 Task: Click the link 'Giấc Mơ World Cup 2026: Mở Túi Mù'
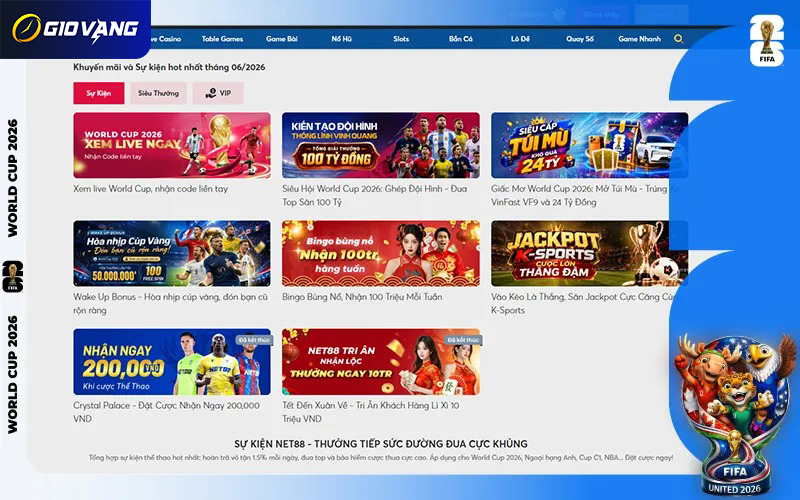tap(585, 195)
